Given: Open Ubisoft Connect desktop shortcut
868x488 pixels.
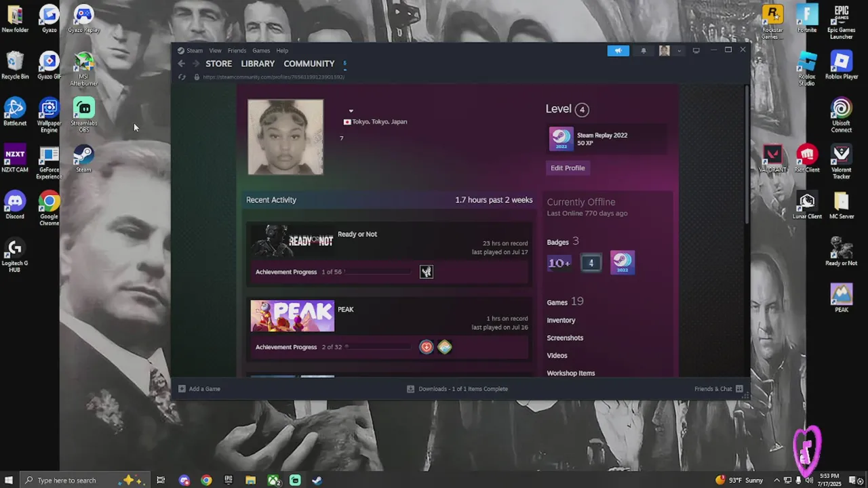Looking at the screenshot, I should tap(842, 115).
